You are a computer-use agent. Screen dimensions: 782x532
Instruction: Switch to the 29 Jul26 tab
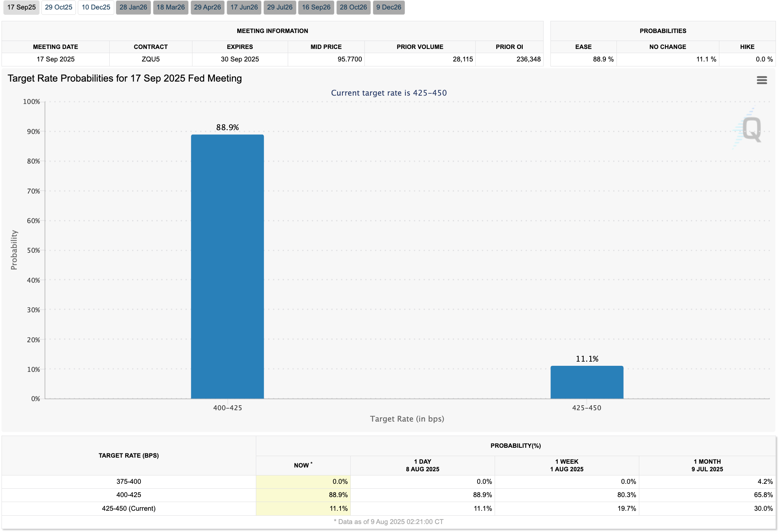[280, 7]
